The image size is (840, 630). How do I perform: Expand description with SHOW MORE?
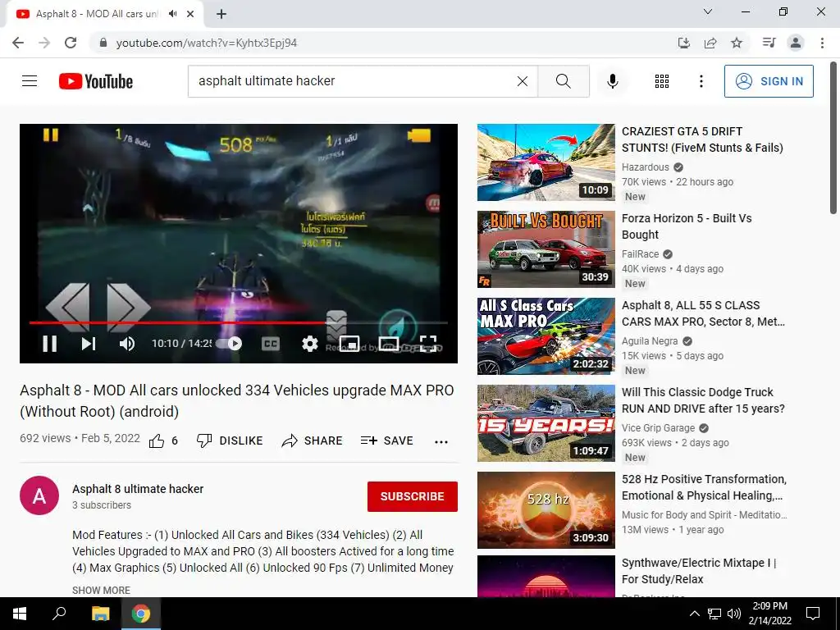click(x=101, y=591)
